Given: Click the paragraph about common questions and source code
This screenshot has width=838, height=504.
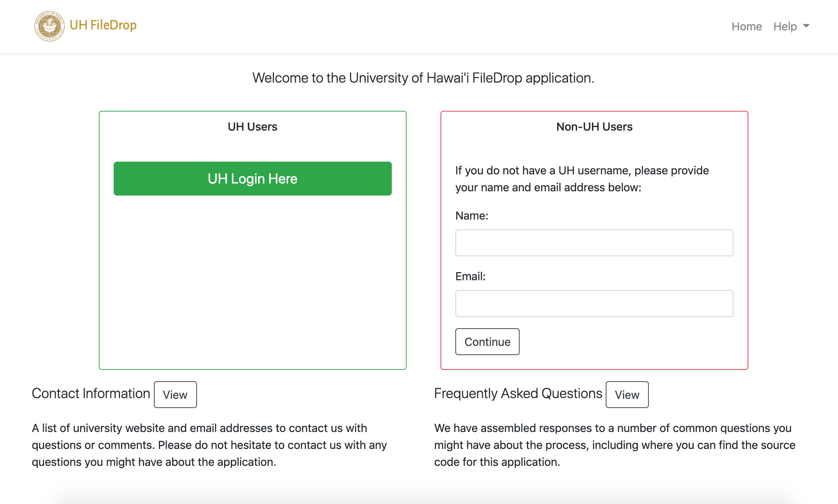Looking at the screenshot, I should click(x=615, y=445).
